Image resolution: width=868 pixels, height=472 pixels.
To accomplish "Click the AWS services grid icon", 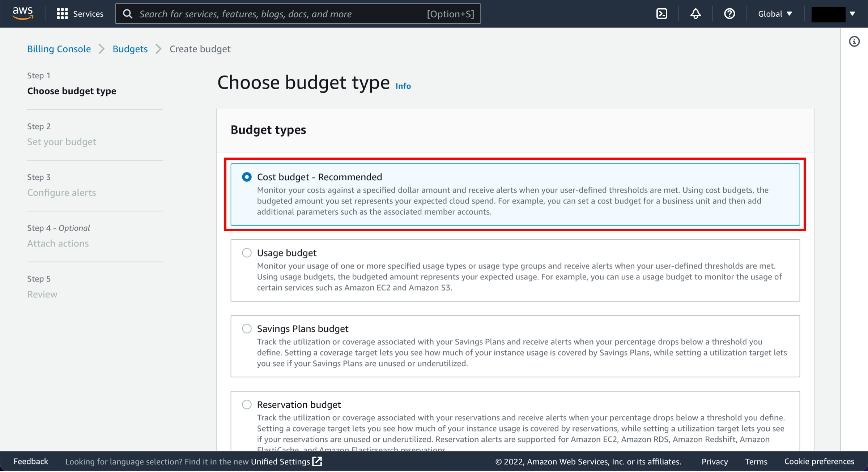I will pos(61,13).
